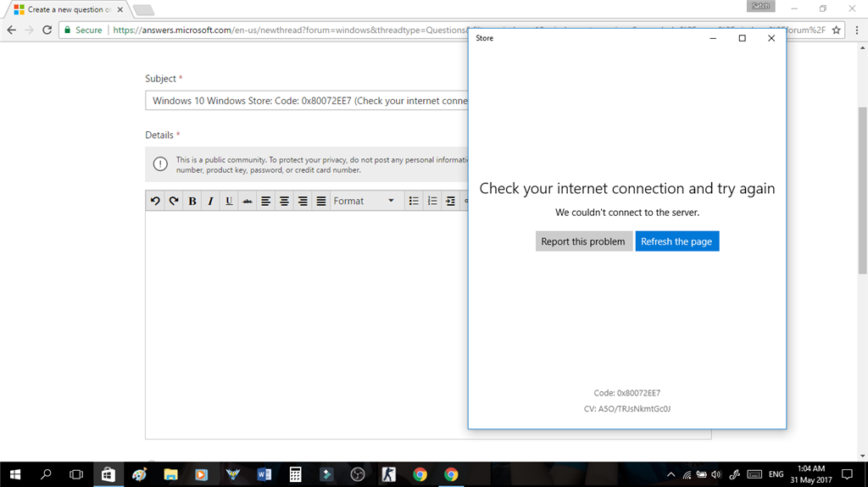Open the orange media player taskbar icon
Viewport: 868px width, 487px height.
tap(202, 474)
